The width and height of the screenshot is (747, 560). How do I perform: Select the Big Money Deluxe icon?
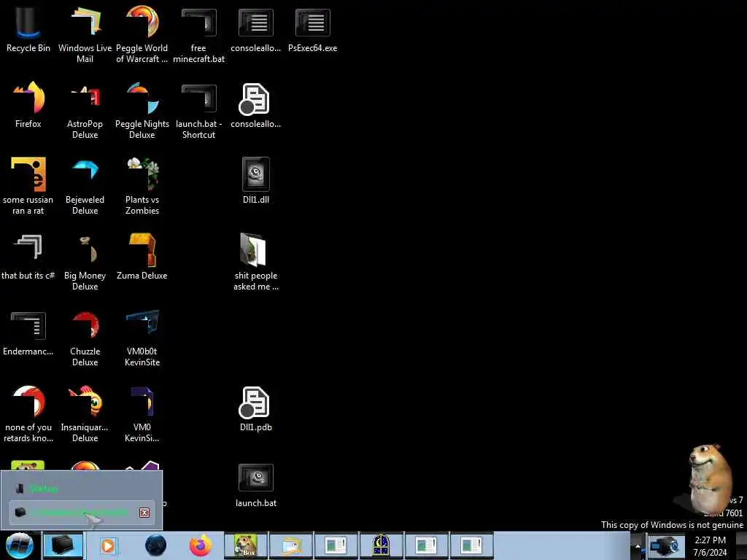(x=85, y=262)
